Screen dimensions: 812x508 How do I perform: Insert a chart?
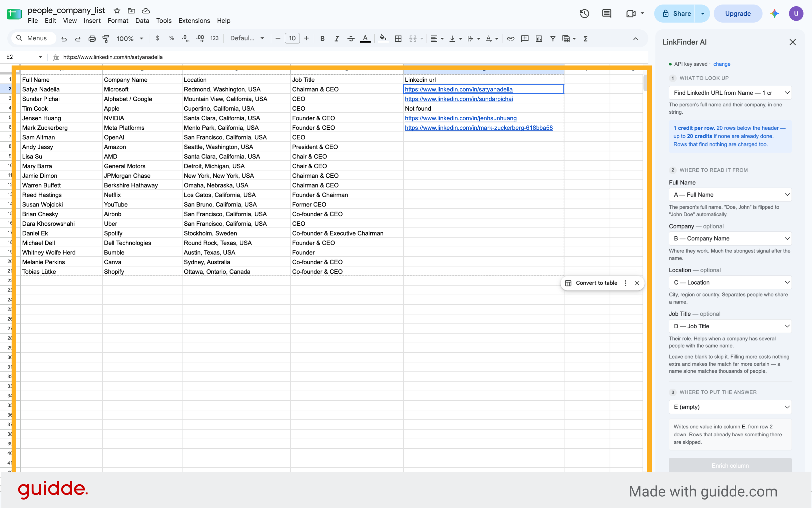point(539,38)
